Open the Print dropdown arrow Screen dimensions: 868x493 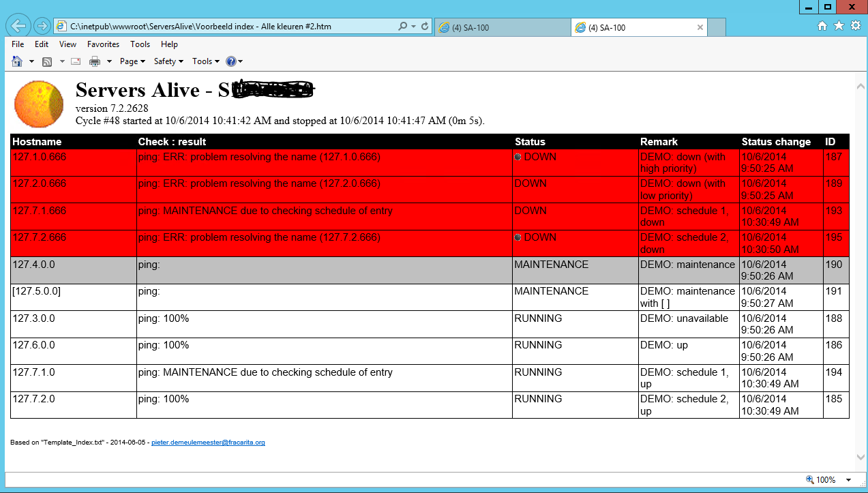click(108, 61)
